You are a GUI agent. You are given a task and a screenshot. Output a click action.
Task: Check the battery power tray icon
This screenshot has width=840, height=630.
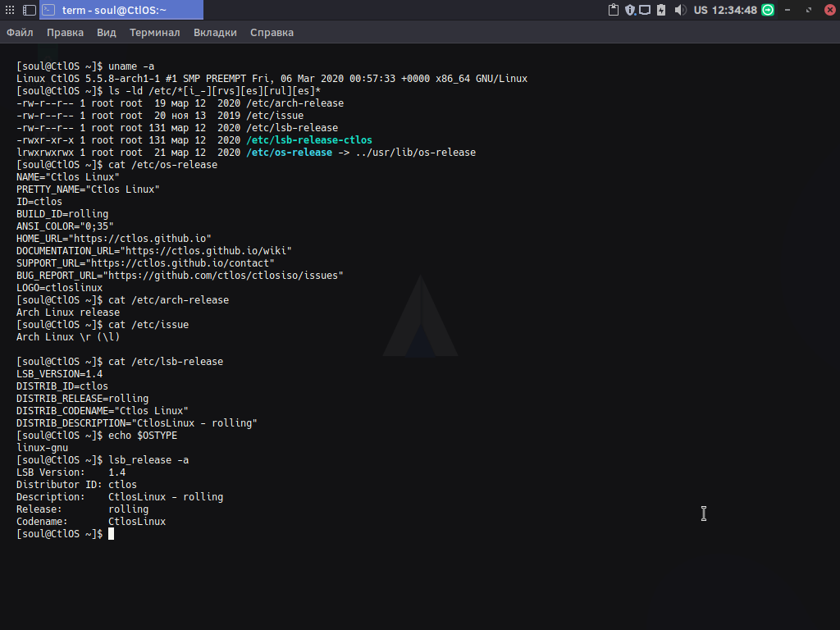click(661, 10)
